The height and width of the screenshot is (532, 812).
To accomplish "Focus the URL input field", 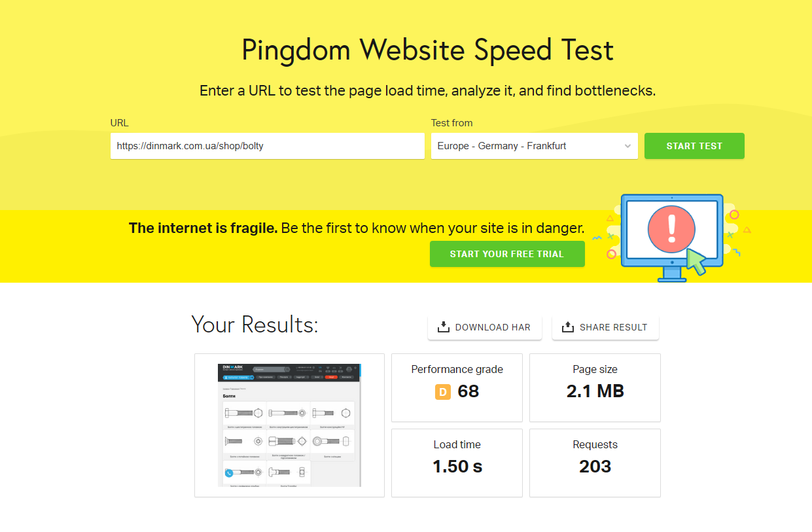I will click(267, 146).
